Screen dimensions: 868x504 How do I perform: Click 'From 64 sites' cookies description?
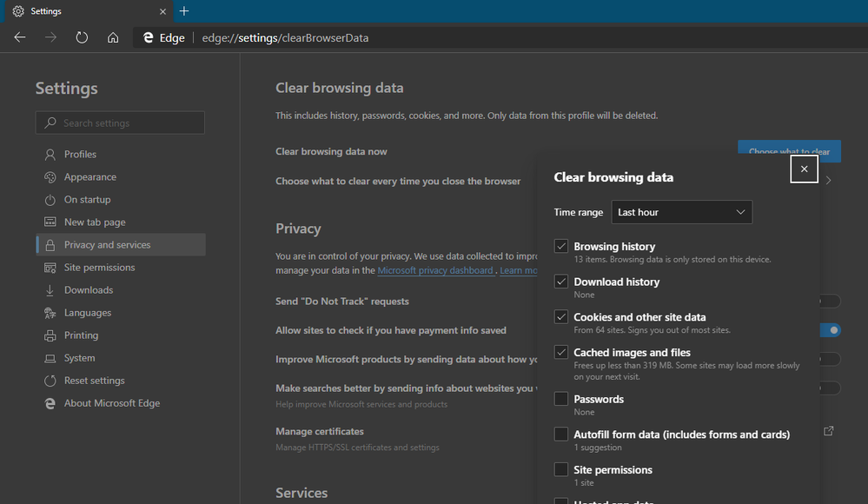pyautogui.click(x=653, y=330)
